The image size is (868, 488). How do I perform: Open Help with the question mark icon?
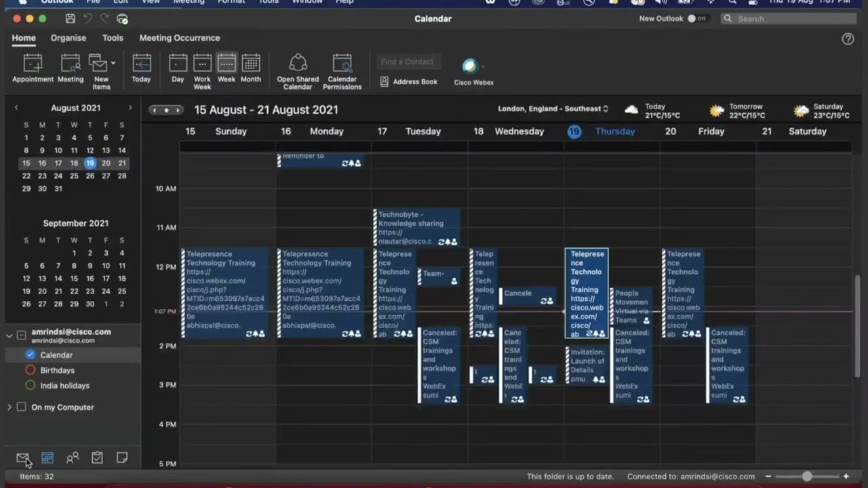pyautogui.click(x=848, y=39)
